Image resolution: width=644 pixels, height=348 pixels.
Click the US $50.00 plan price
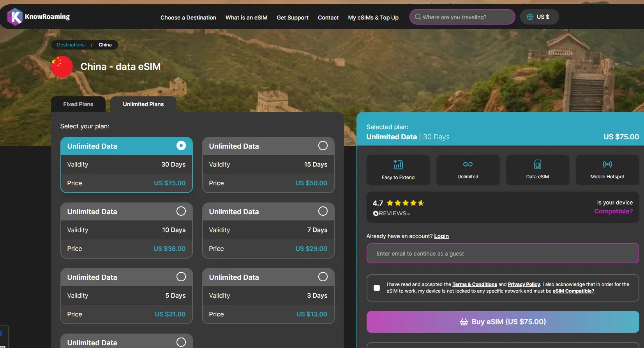tap(311, 183)
